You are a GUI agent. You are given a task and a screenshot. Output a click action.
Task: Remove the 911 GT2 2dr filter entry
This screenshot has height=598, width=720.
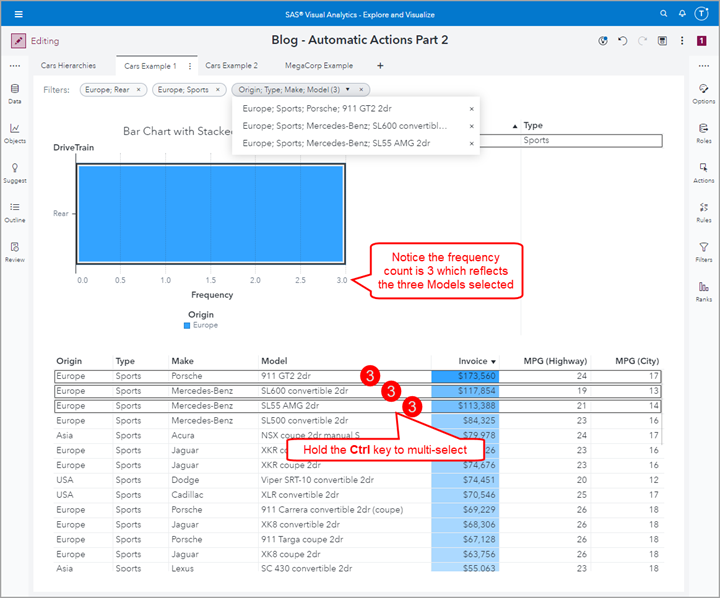pos(472,109)
